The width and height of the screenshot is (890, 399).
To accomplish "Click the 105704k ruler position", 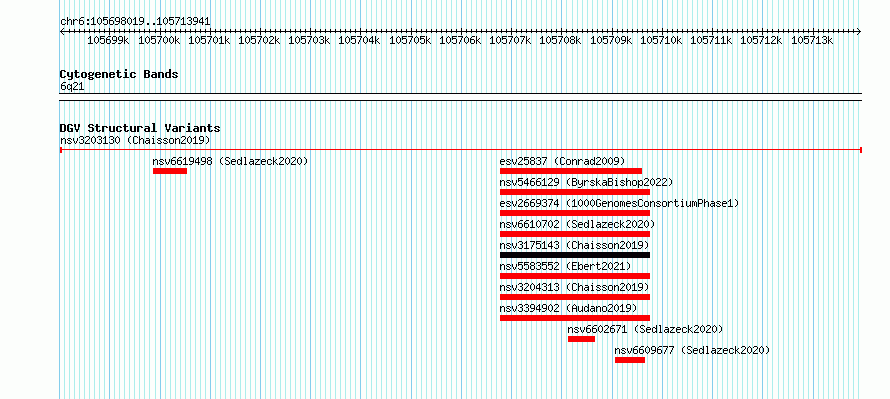I will 359,40.
